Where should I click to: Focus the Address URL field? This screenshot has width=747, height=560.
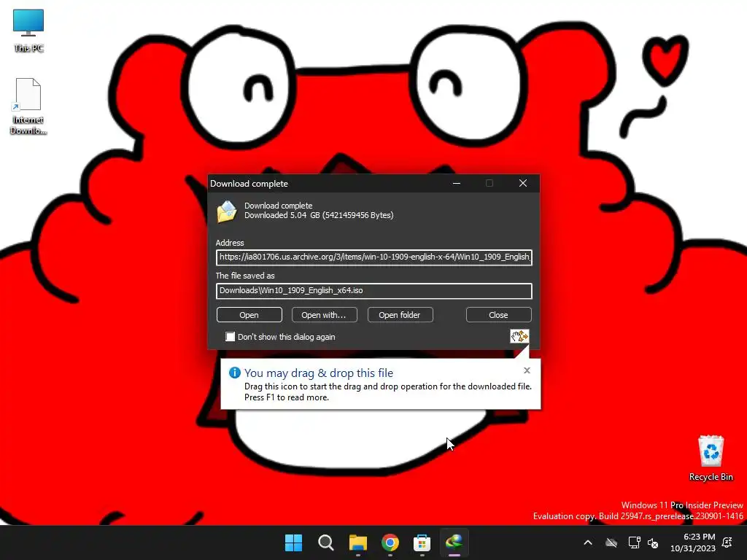(x=374, y=257)
